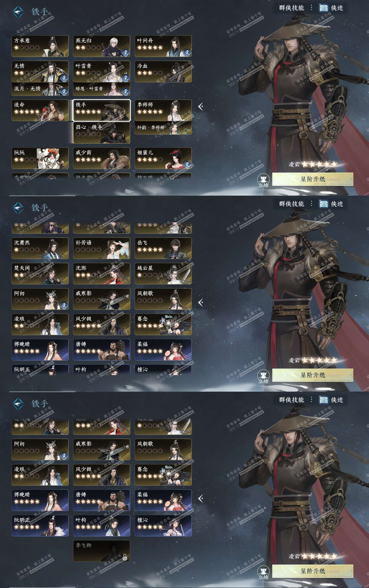Click the 觉 badge on 燕无归's card
The height and width of the screenshot is (588, 369).
125,52
